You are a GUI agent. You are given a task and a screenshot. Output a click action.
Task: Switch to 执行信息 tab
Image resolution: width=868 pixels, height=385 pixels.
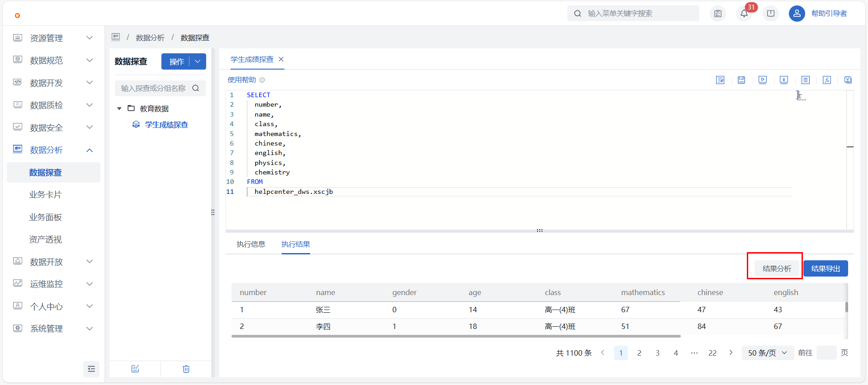[x=251, y=244]
